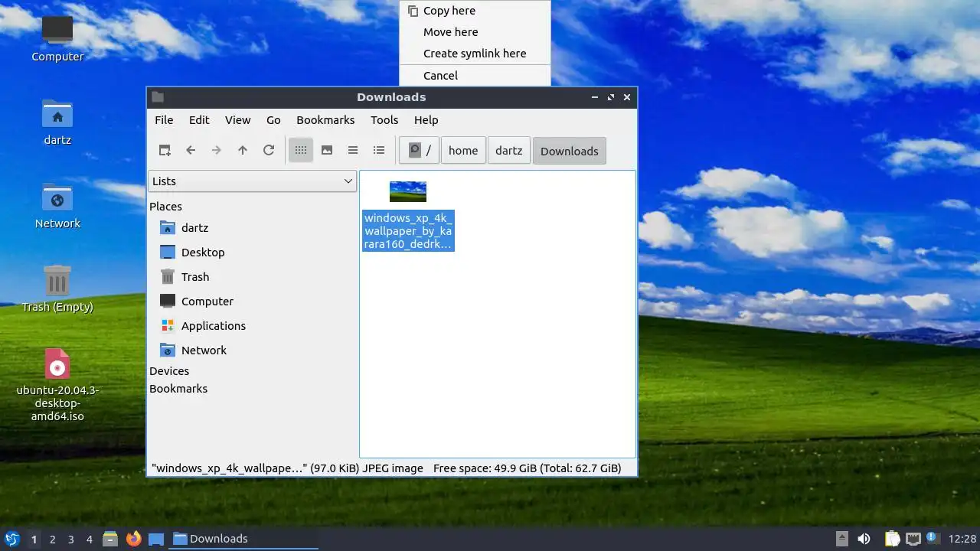The image size is (980, 551).
Task: Open the Tools menu
Action: point(384,120)
